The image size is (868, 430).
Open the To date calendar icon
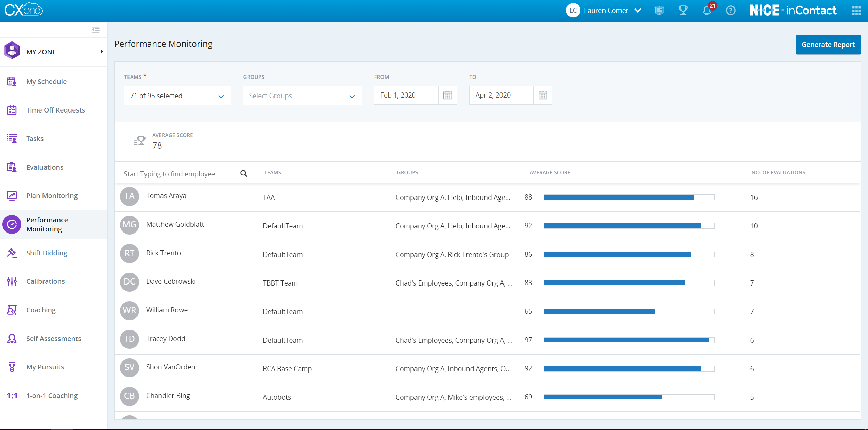click(x=543, y=95)
